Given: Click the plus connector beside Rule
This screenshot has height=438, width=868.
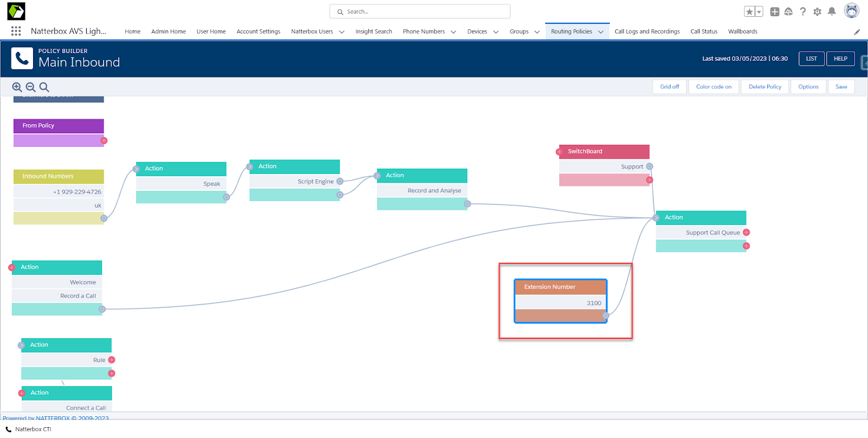Looking at the screenshot, I should [112, 360].
